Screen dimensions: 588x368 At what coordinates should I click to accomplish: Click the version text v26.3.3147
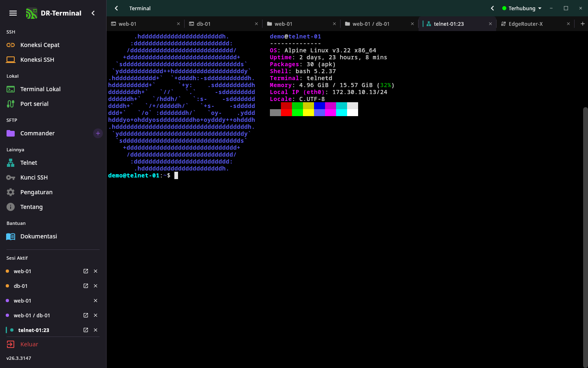click(x=19, y=358)
